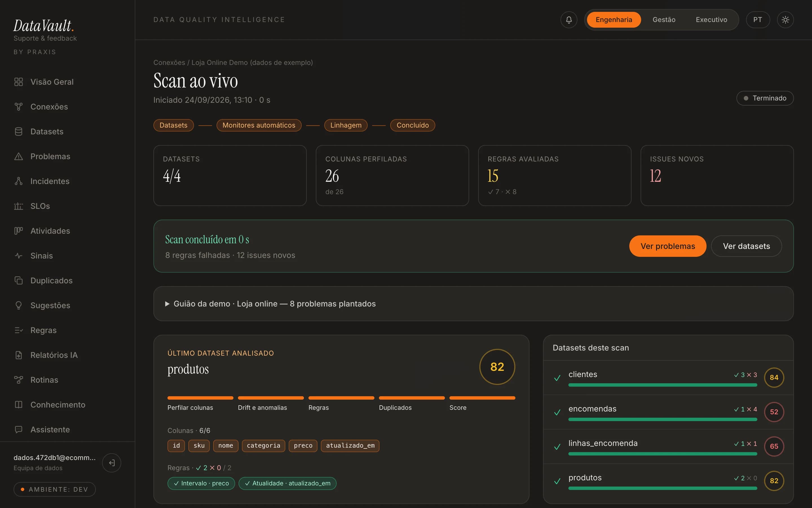The height and width of the screenshot is (508, 812).
Task: Toggle the light/dark theme sun icon
Action: pos(785,20)
